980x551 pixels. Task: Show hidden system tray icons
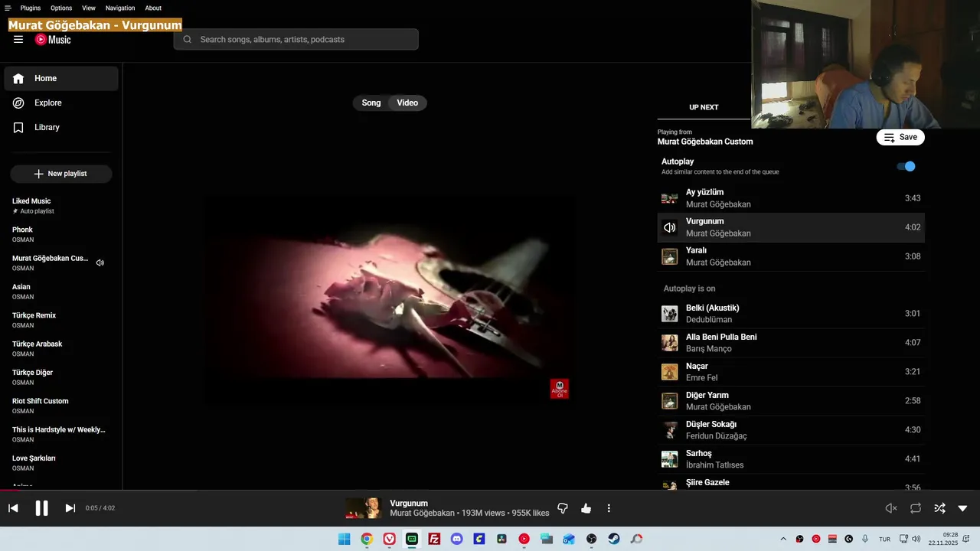[783, 539]
